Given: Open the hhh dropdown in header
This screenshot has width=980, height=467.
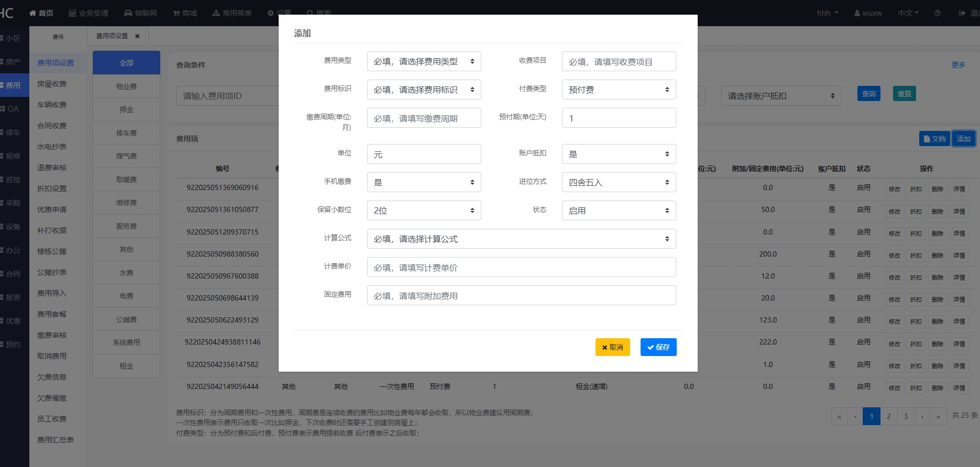Looking at the screenshot, I should click(x=828, y=13).
